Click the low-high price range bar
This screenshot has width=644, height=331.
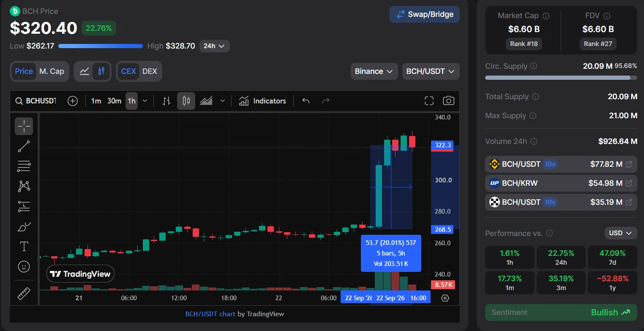tap(101, 46)
